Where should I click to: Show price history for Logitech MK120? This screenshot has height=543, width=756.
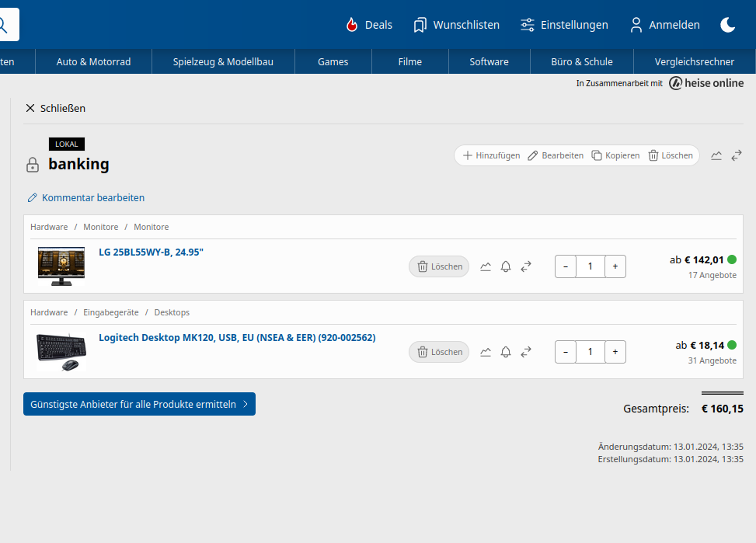coord(486,352)
